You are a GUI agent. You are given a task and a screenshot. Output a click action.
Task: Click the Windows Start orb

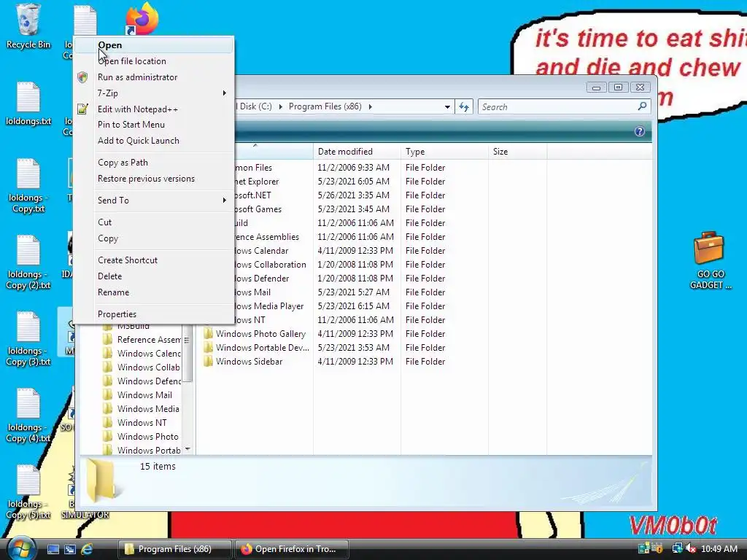click(21, 548)
